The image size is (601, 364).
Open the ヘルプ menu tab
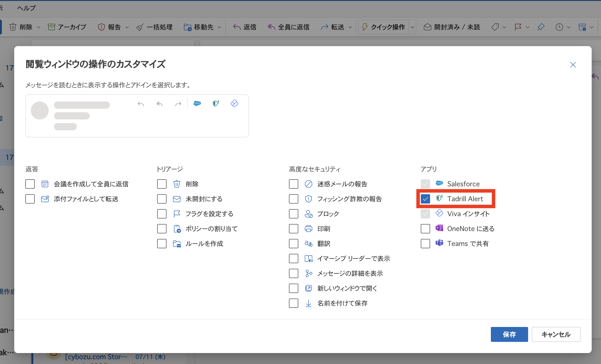(26, 8)
